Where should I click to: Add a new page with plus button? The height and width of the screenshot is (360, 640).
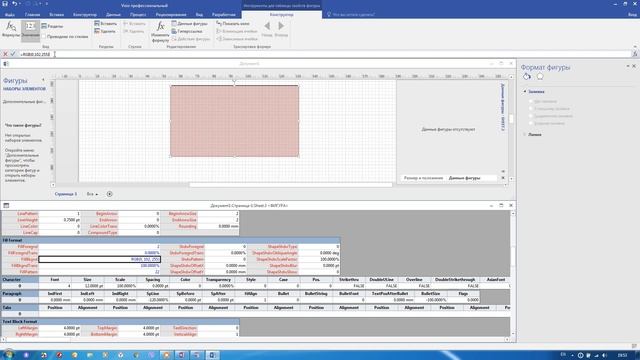pyautogui.click(x=109, y=194)
